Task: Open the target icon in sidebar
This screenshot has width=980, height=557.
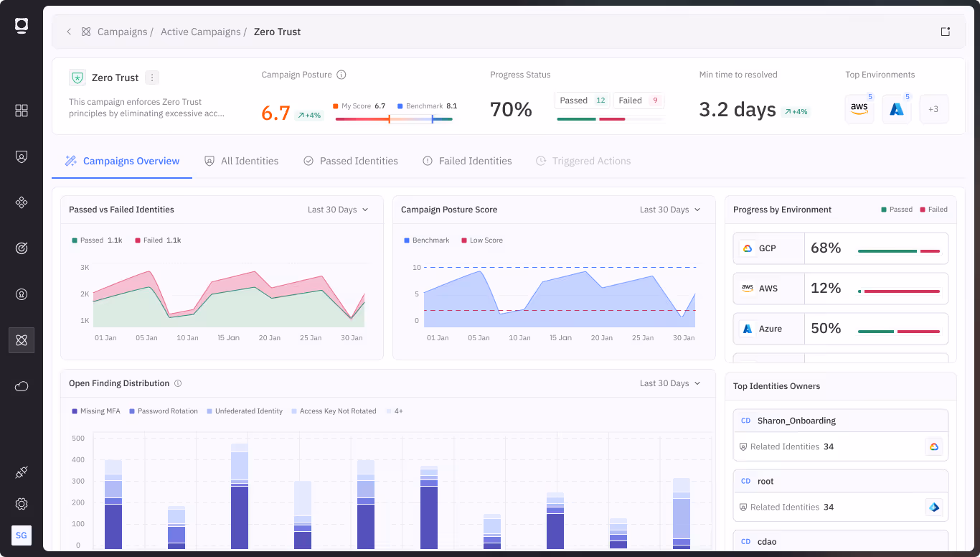Action: (x=22, y=248)
